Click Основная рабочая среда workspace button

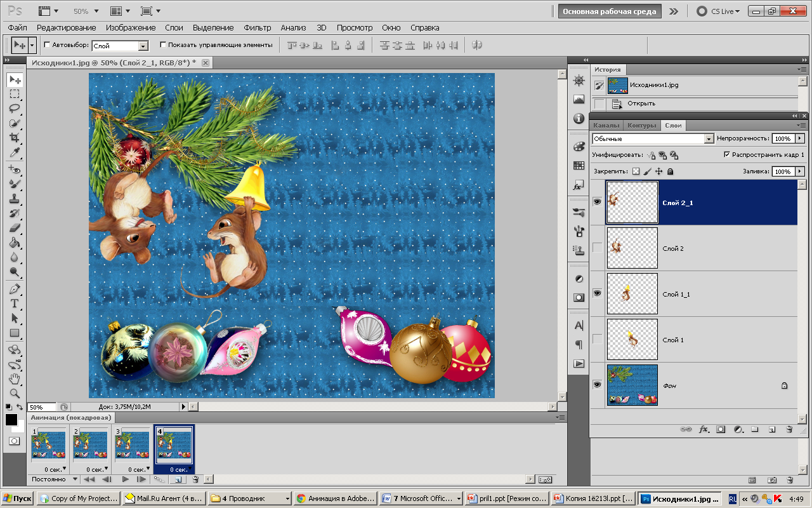610,11
